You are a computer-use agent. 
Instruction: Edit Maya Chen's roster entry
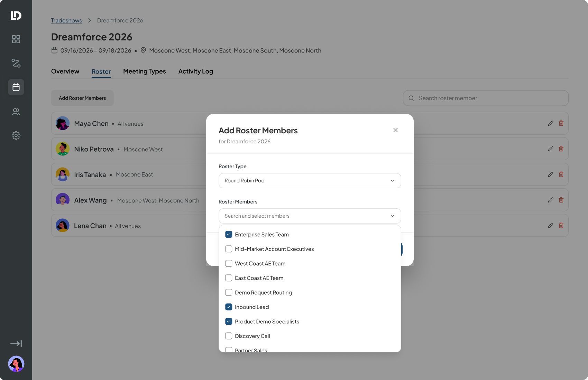tap(550, 123)
